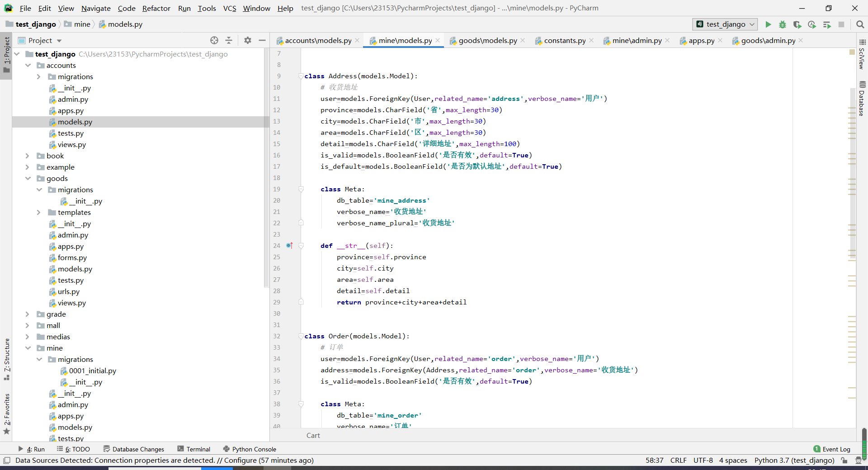Open the Navigate menu

[x=96, y=8]
